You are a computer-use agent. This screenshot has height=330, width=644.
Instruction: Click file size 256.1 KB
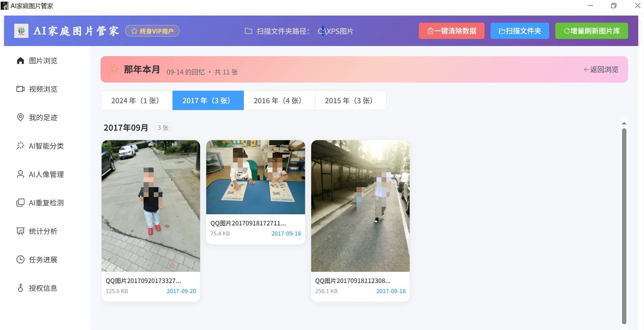[326, 291]
